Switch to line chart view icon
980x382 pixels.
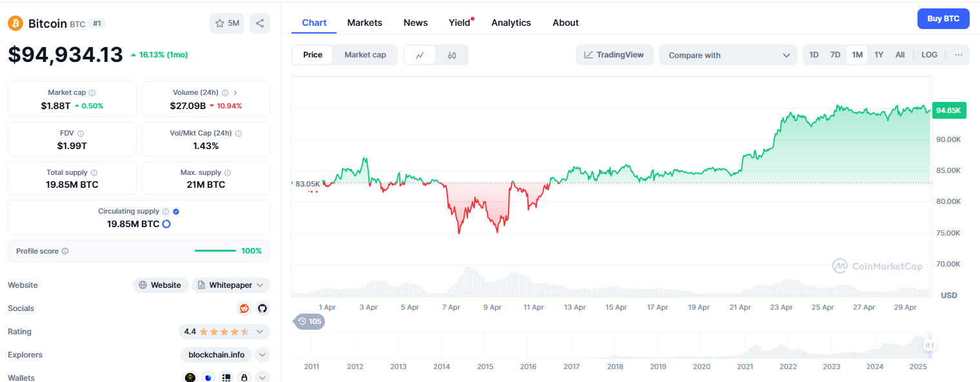click(420, 55)
